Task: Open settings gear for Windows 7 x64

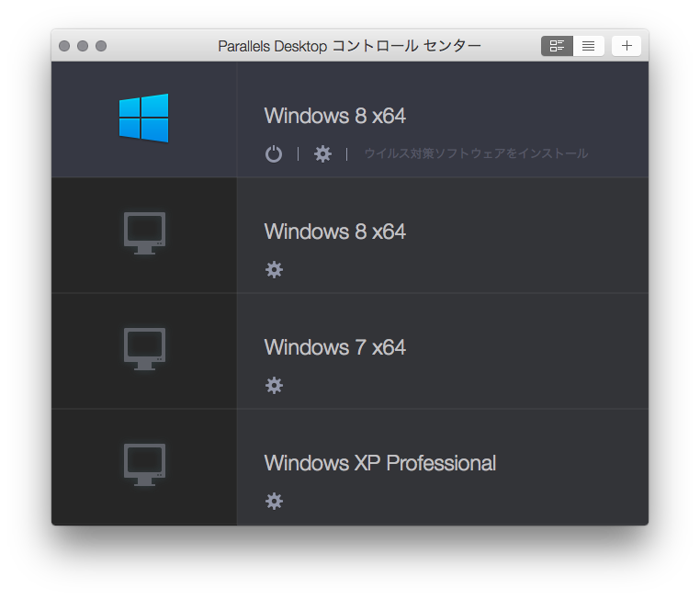Action: point(274,385)
